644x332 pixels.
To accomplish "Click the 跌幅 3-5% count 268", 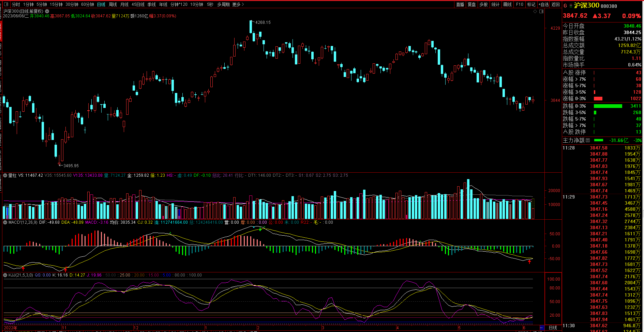I will 637,113.
